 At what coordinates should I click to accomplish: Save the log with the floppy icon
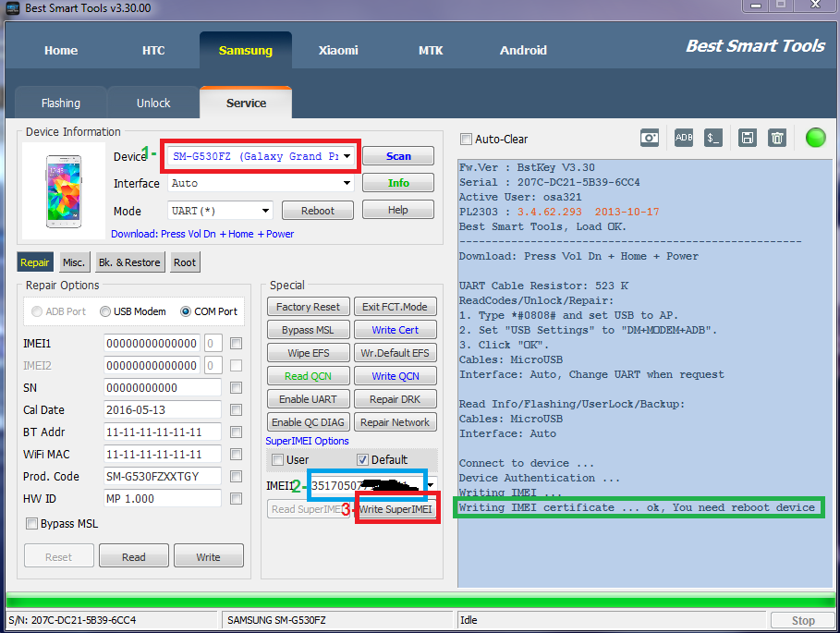pyautogui.click(x=748, y=139)
